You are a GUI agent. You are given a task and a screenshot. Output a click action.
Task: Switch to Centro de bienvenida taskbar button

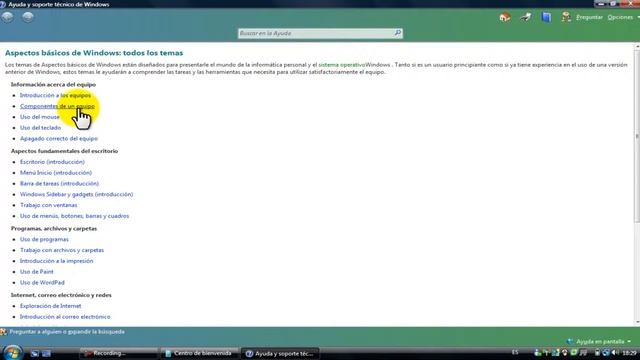[200, 353]
